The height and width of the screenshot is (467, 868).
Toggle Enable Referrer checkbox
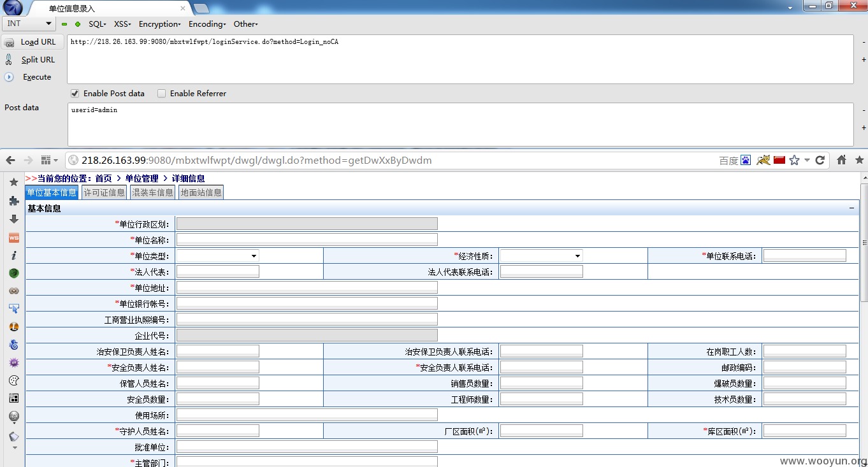161,93
